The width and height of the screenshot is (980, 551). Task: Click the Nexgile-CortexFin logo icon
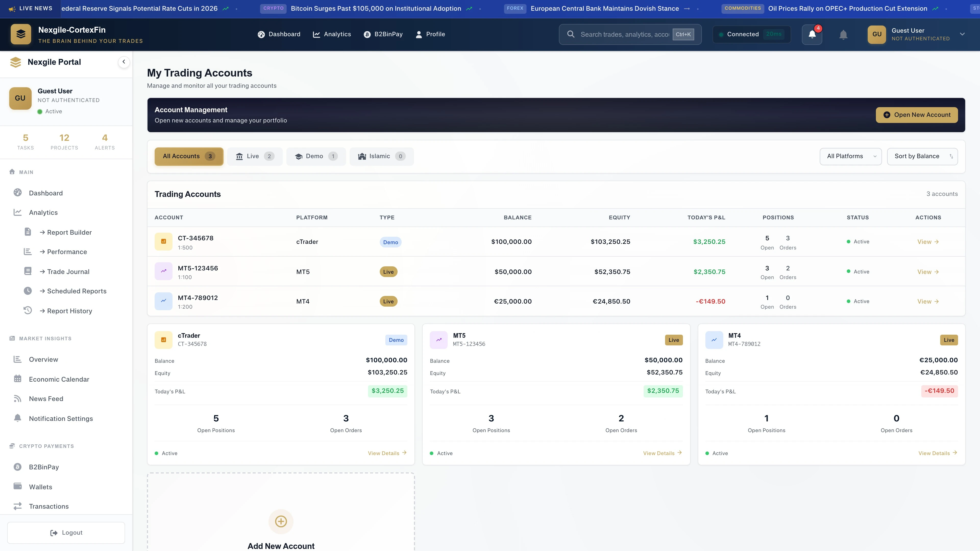point(21,34)
